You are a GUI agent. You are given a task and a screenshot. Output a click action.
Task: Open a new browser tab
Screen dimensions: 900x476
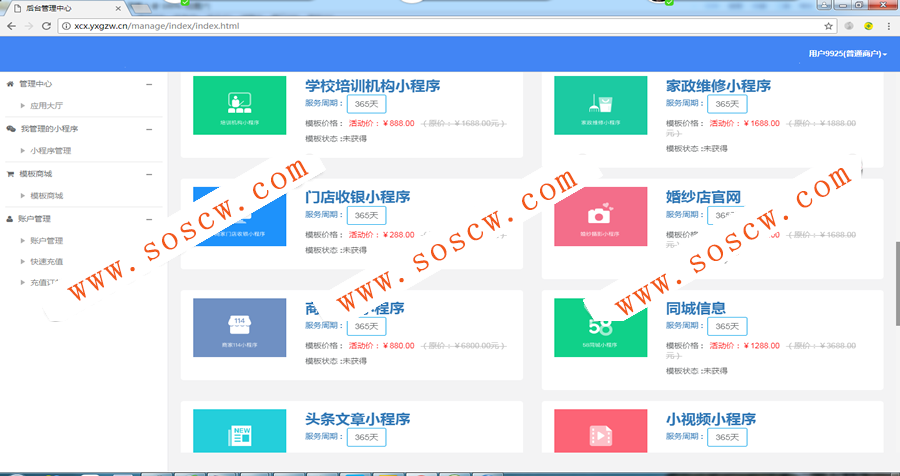click(x=141, y=9)
